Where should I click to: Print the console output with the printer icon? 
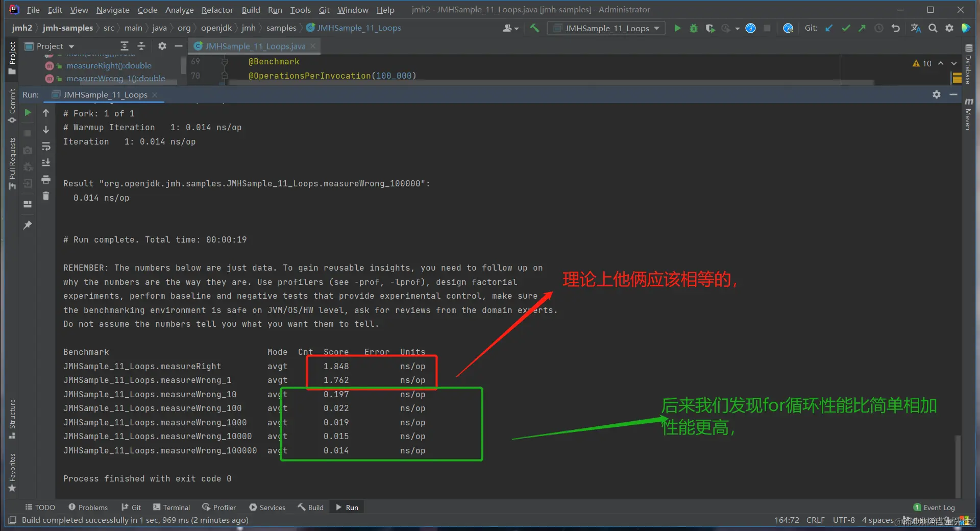(x=46, y=179)
